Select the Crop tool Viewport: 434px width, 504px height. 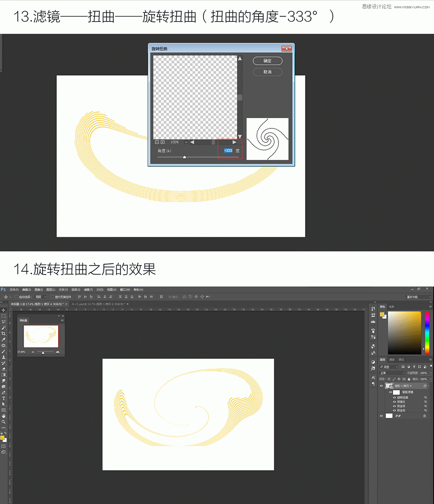click(x=3, y=334)
